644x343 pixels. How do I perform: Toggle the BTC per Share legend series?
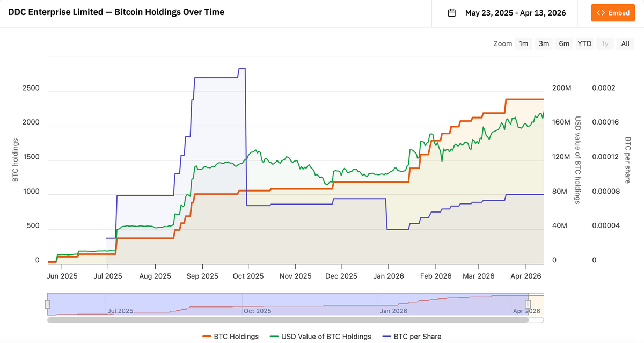pos(412,337)
